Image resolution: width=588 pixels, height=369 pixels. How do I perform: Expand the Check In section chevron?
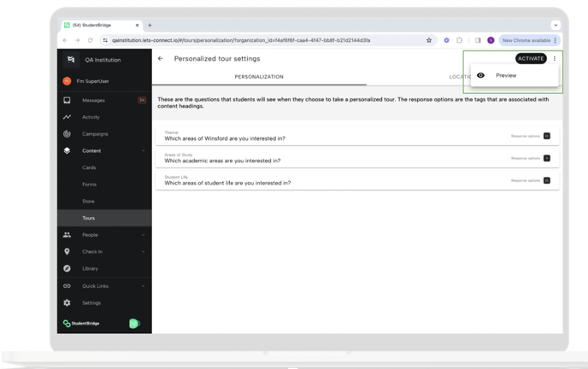144,252
